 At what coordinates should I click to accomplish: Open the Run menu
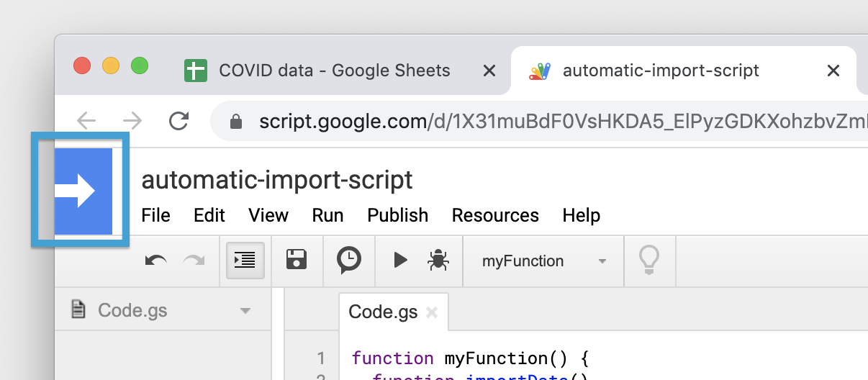point(327,215)
